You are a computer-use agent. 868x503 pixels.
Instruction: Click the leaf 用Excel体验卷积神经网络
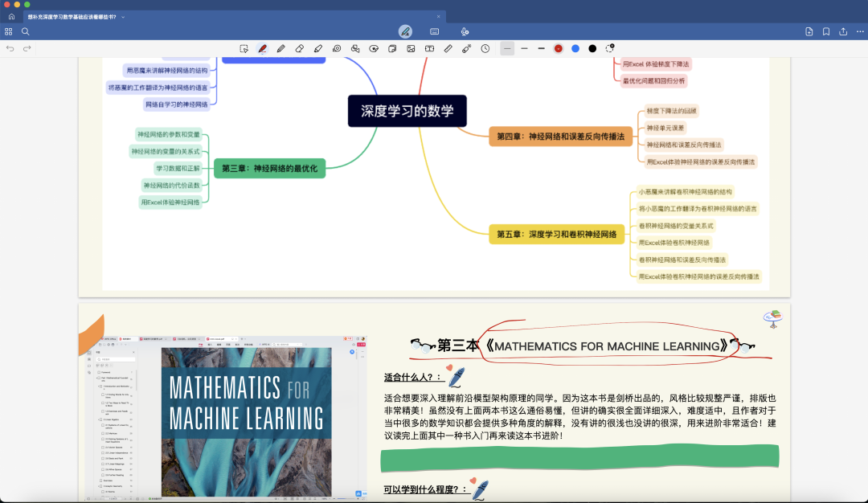674,243
